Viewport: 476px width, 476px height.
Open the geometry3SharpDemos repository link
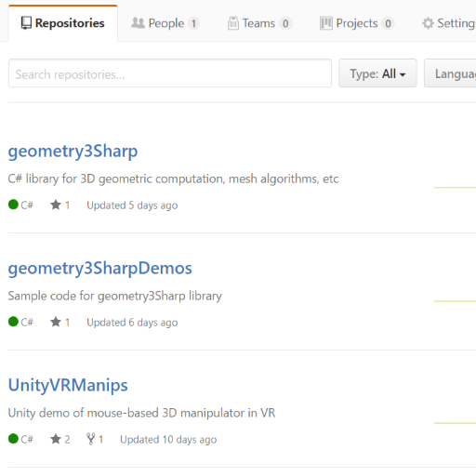pyautogui.click(x=100, y=269)
